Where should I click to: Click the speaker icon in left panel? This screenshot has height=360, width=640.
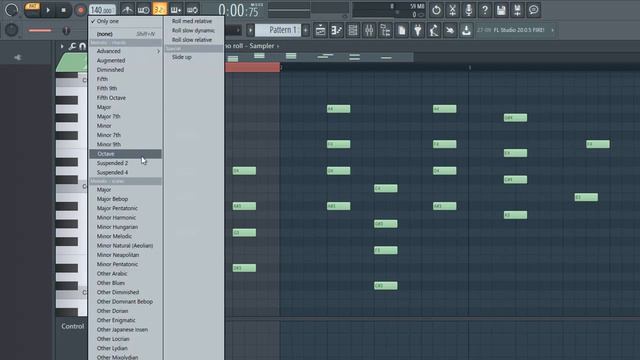coord(17,58)
